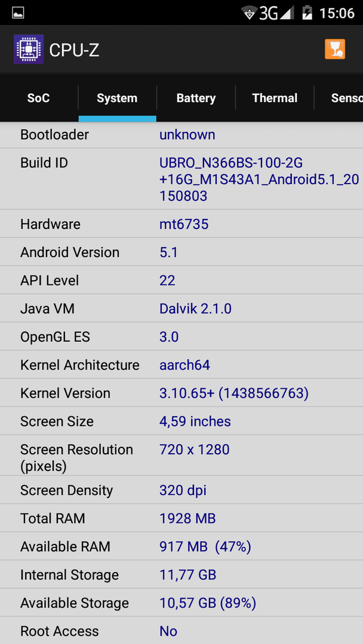The image size is (363, 644).
Task: Open the trophy validation icon
Action: tap(335, 49)
